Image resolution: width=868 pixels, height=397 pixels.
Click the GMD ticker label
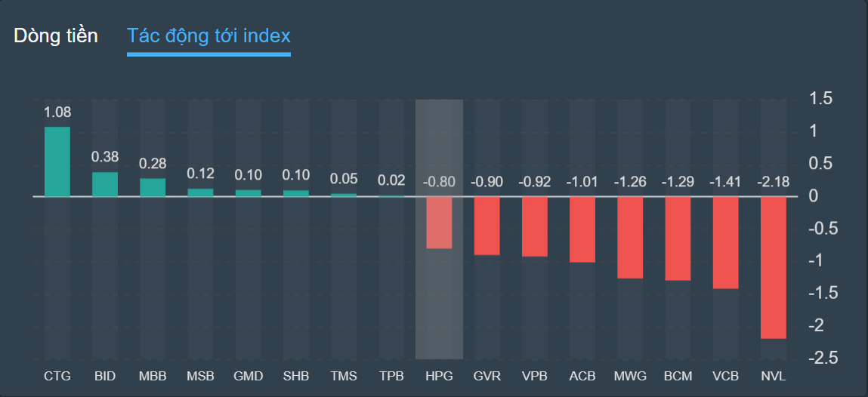click(x=248, y=375)
